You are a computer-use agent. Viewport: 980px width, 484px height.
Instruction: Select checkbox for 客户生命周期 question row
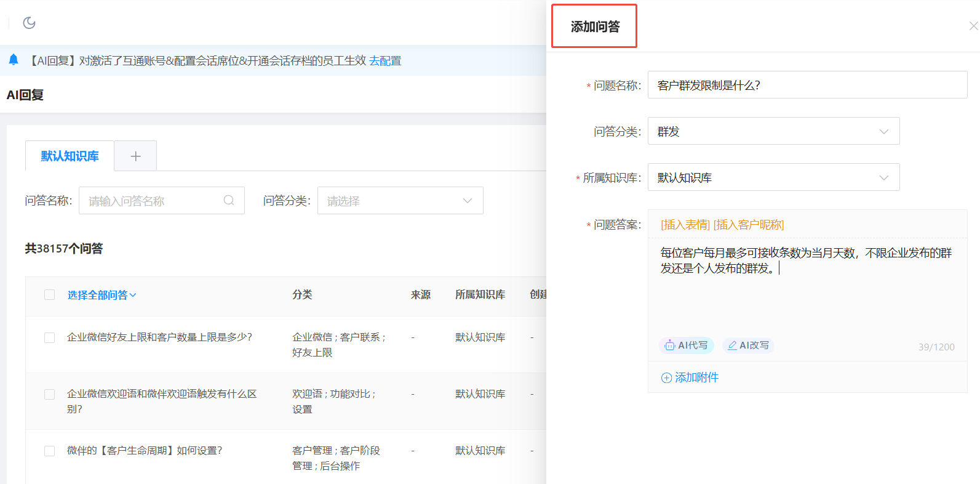tap(50, 451)
